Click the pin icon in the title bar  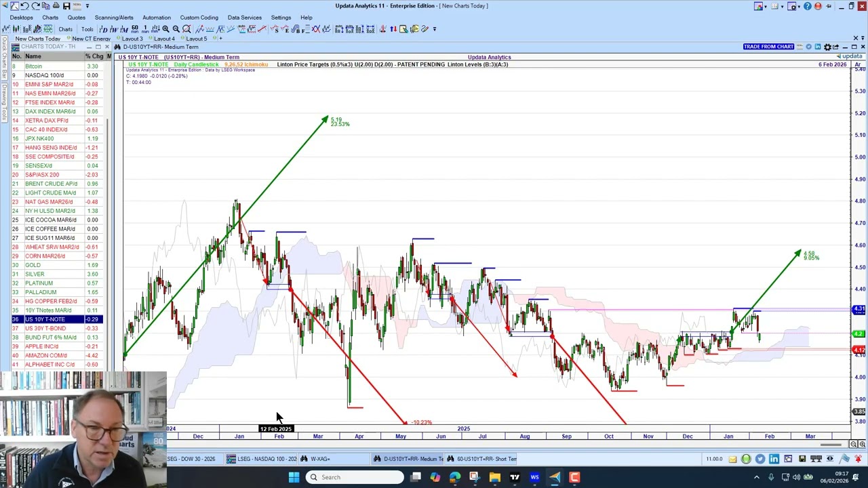pyautogui.click(x=829, y=6)
